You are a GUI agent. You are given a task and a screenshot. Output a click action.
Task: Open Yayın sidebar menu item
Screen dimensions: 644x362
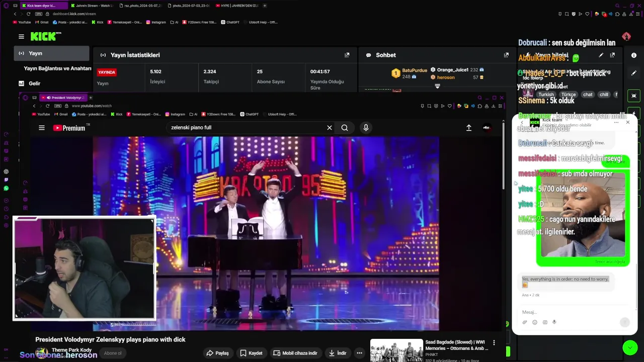coord(51,53)
